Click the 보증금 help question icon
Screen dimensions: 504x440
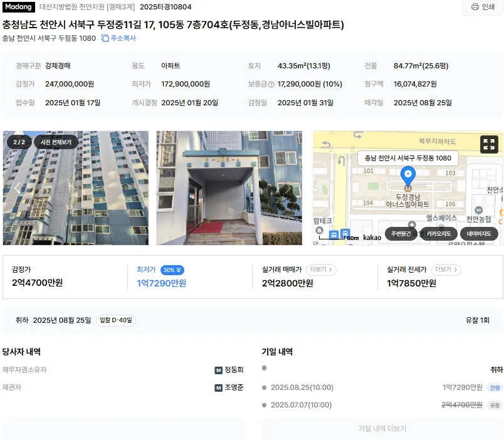(x=271, y=85)
